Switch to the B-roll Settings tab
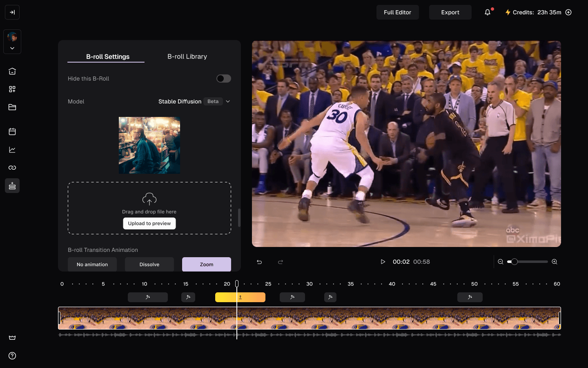Viewport: 588px width, 368px height. [x=108, y=56]
